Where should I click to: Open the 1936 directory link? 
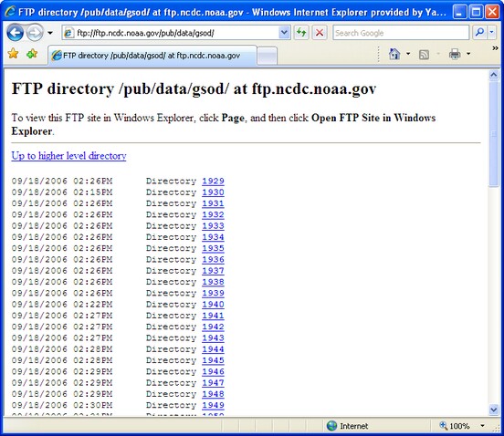click(x=213, y=260)
